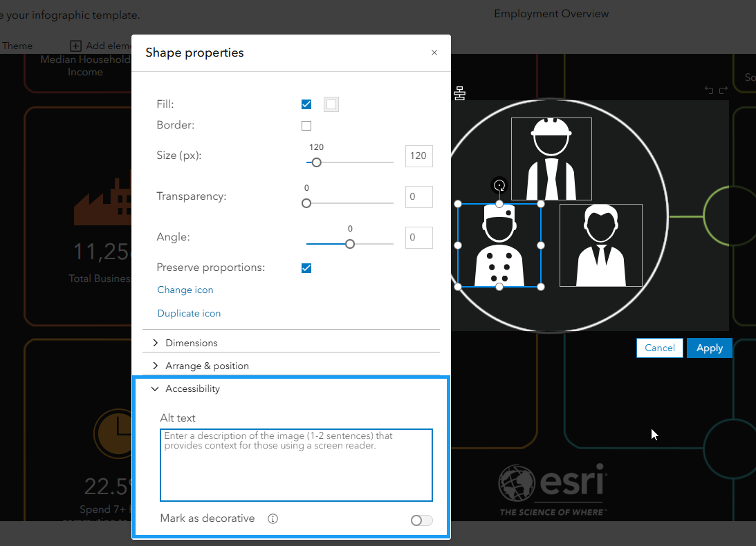Select the chef icon
The image size is (756, 546).
tap(499, 245)
